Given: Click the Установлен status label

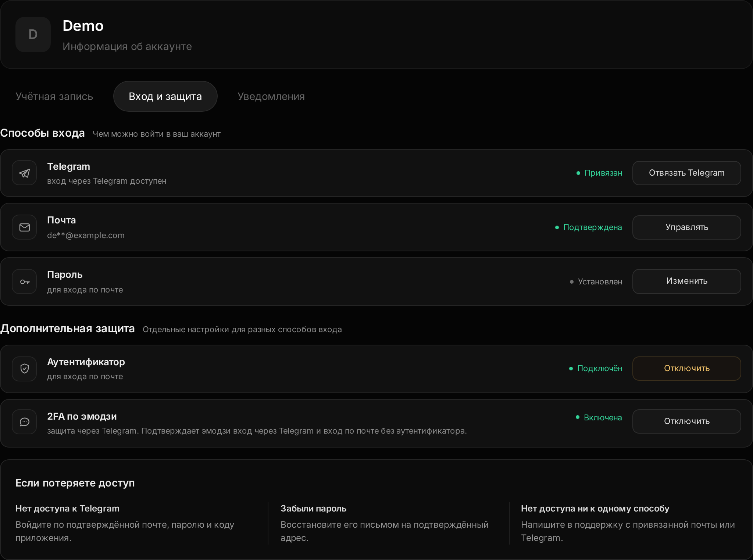Looking at the screenshot, I should (x=596, y=282).
